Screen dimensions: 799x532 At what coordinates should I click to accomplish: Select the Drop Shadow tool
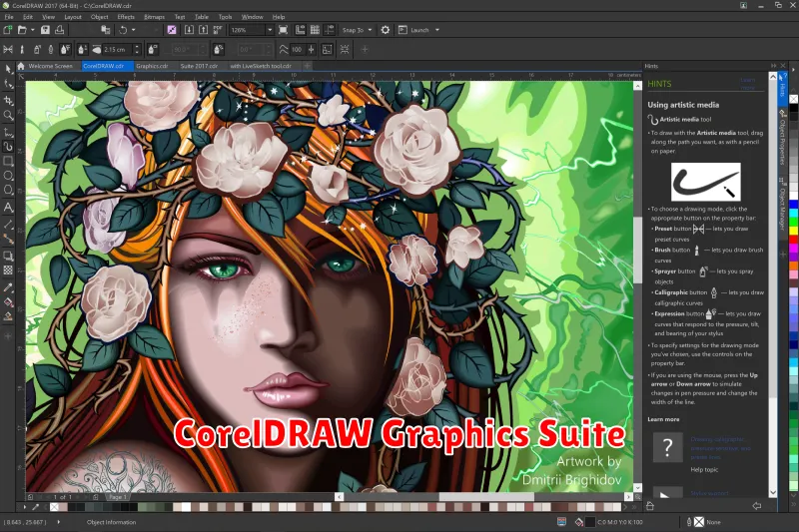point(8,256)
